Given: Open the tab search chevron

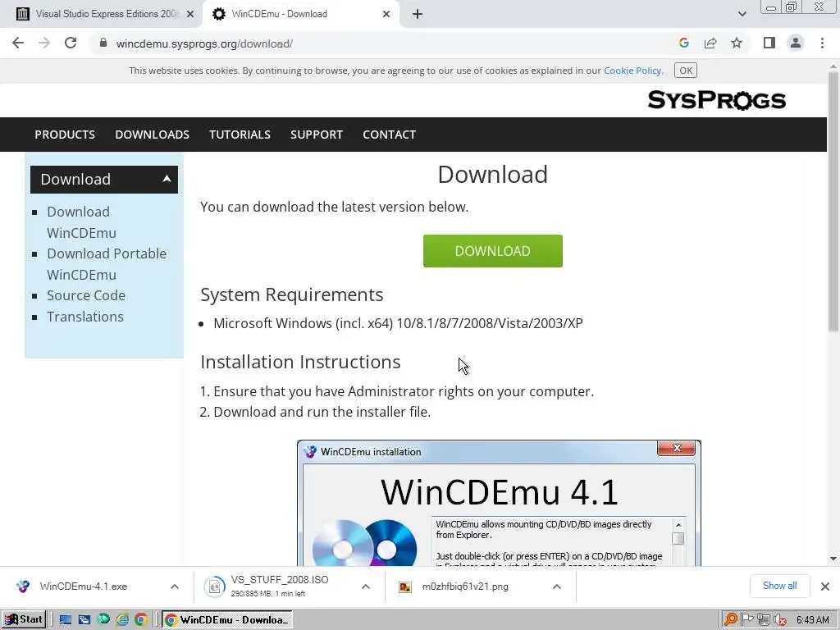Looking at the screenshot, I should [x=742, y=15].
